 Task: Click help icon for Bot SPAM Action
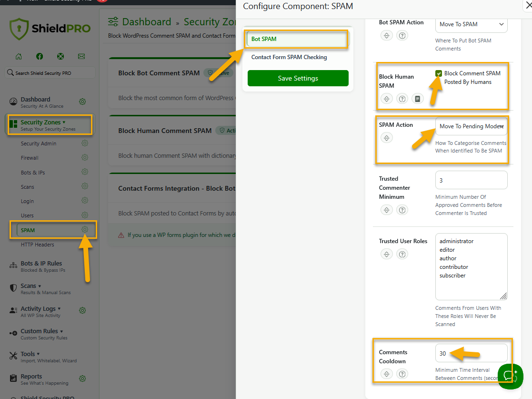pyautogui.click(x=402, y=35)
